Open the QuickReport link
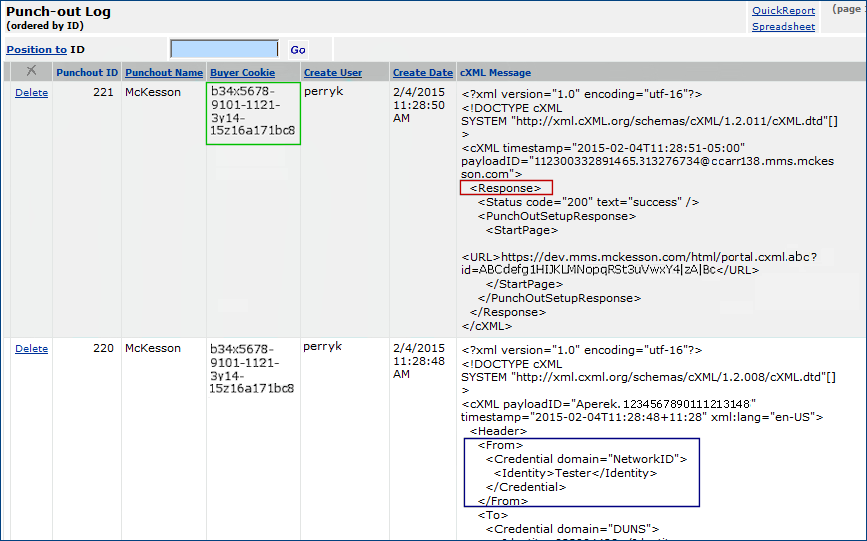The image size is (867, 541). pyautogui.click(x=783, y=11)
